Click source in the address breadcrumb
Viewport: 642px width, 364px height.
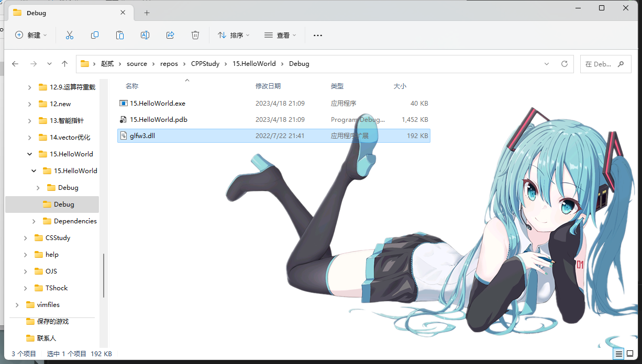[137, 64]
